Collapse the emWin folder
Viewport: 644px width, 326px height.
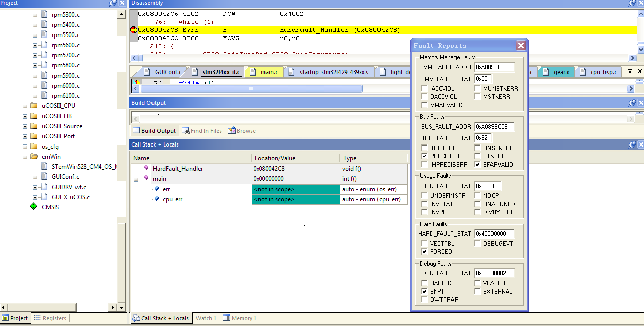pyautogui.click(x=25, y=157)
